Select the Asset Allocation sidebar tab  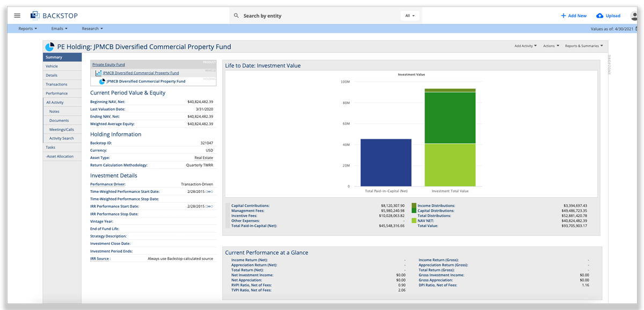tap(62, 156)
